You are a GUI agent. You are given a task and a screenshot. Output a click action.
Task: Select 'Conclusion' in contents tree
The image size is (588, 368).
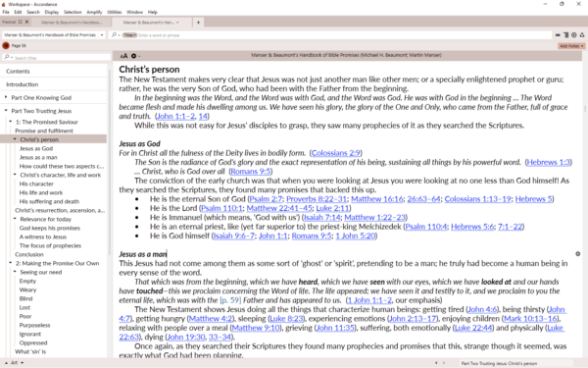point(28,254)
